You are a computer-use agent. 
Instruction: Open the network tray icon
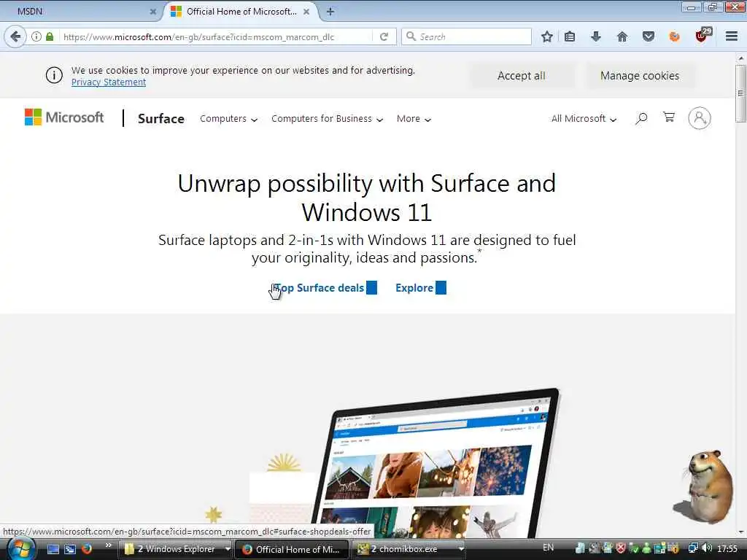[x=693, y=548]
